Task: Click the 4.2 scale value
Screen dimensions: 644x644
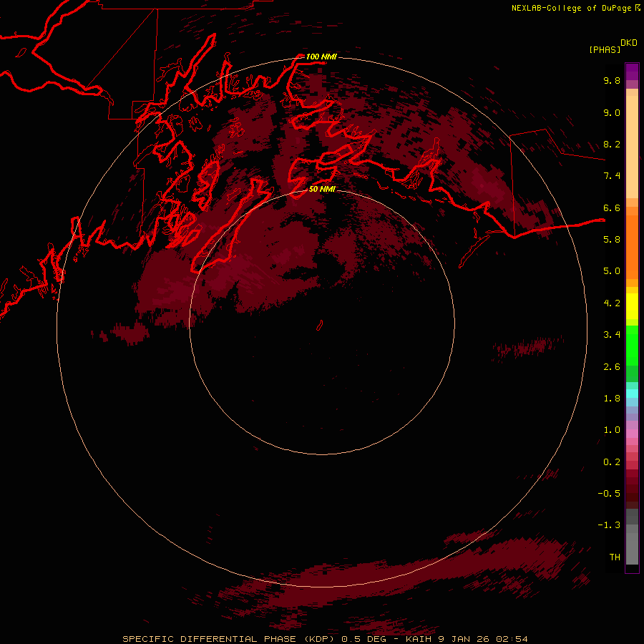Action: click(x=612, y=303)
